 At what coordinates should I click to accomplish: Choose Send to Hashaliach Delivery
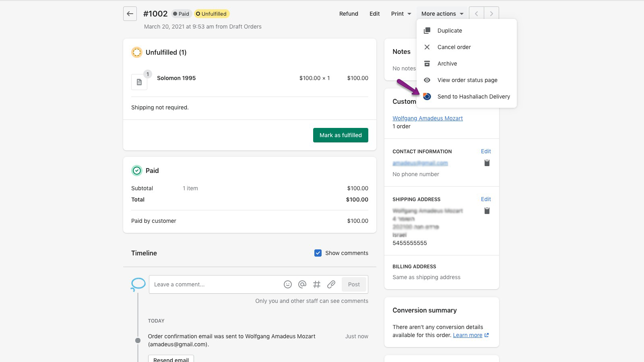pos(473,97)
